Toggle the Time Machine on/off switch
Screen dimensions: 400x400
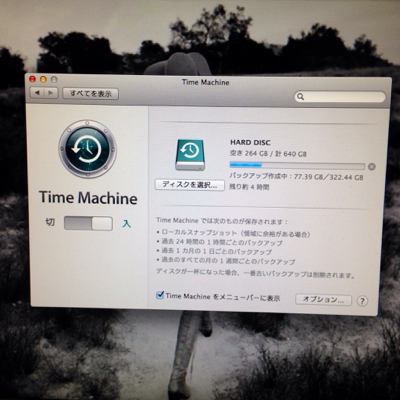[88, 223]
